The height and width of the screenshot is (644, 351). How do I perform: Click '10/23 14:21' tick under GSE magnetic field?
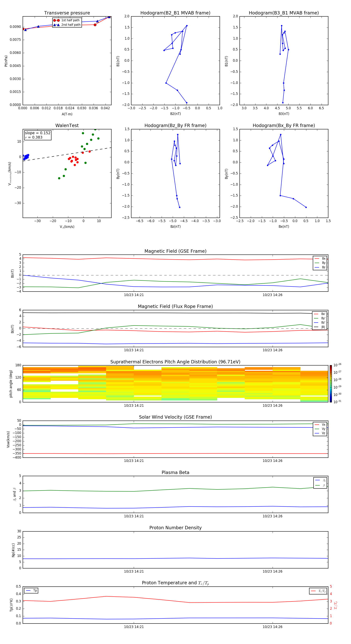pos(134,295)
